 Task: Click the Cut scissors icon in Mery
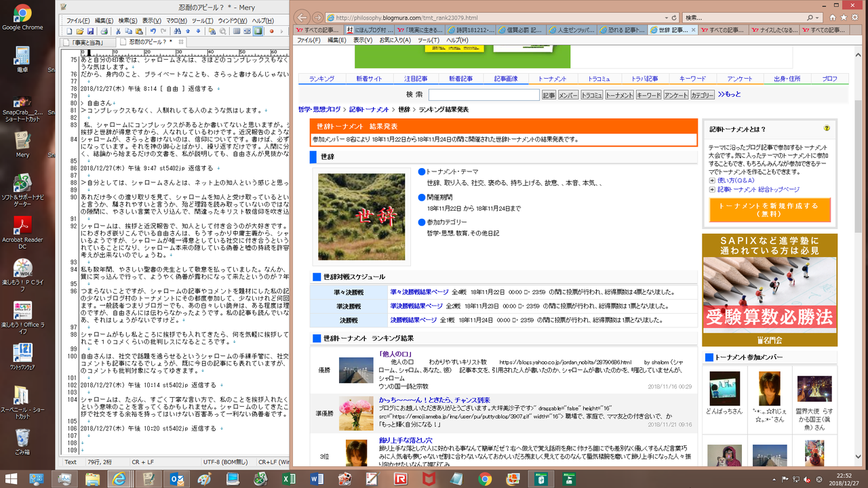118,31
